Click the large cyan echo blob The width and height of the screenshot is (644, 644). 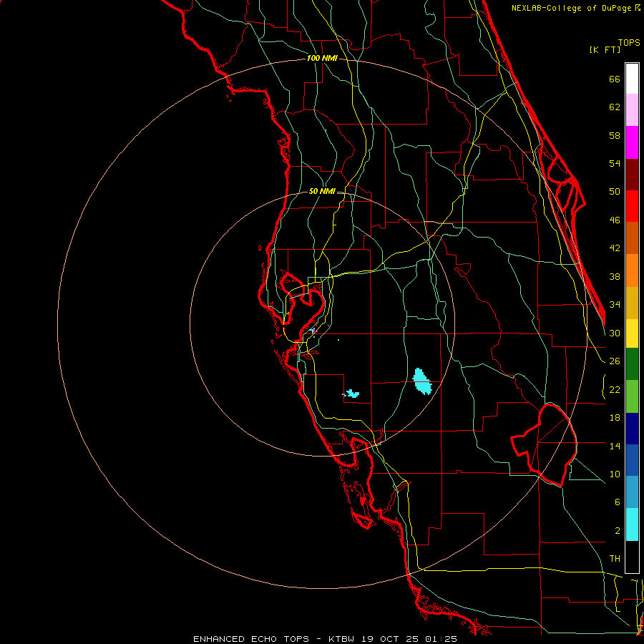[x=421, y=381]
